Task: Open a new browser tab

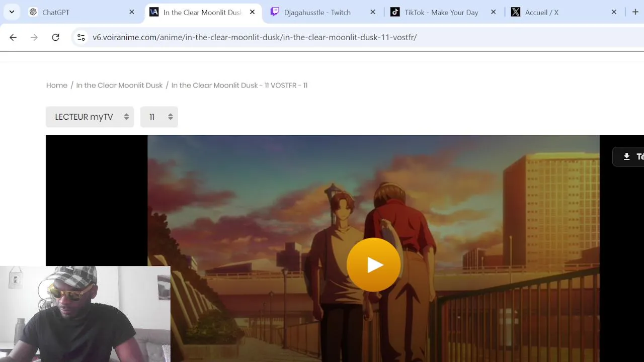Action: 635,12
